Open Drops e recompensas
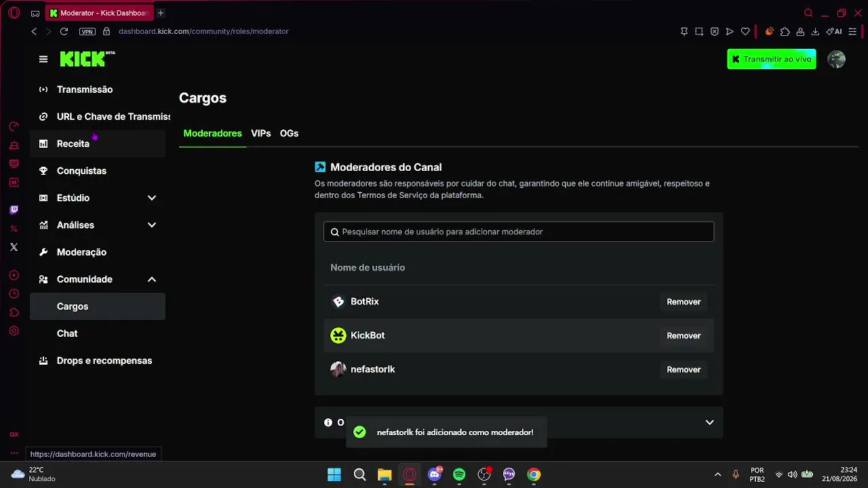Image resolution: width=868 pixels, height=488 pixels. click(98, 361)
